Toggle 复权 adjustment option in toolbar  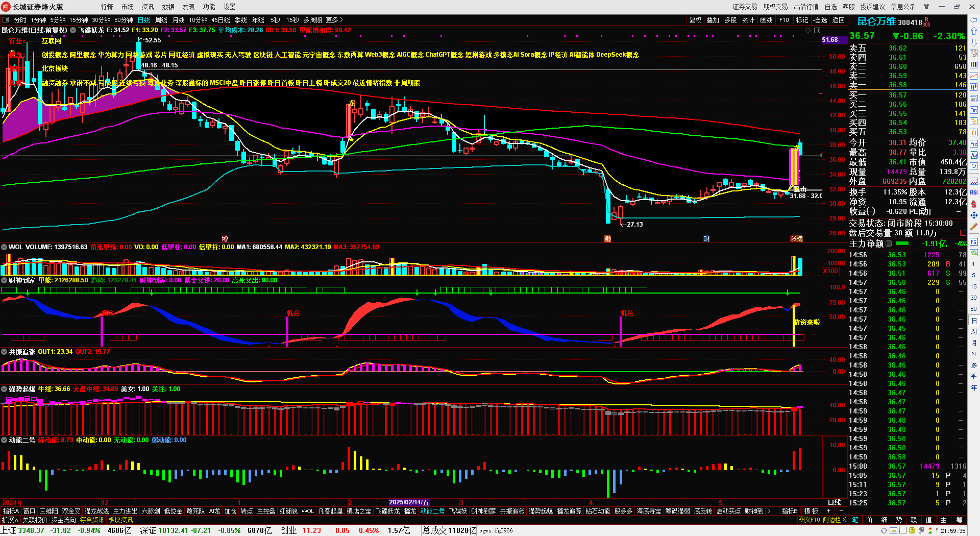(x=695, y=20)
